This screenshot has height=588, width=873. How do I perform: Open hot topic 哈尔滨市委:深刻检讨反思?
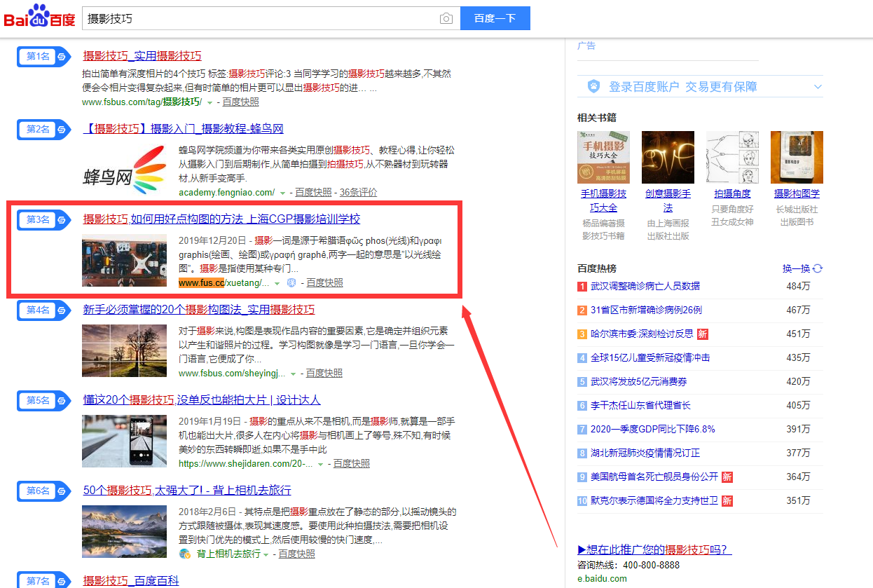(x=642, y=334)
